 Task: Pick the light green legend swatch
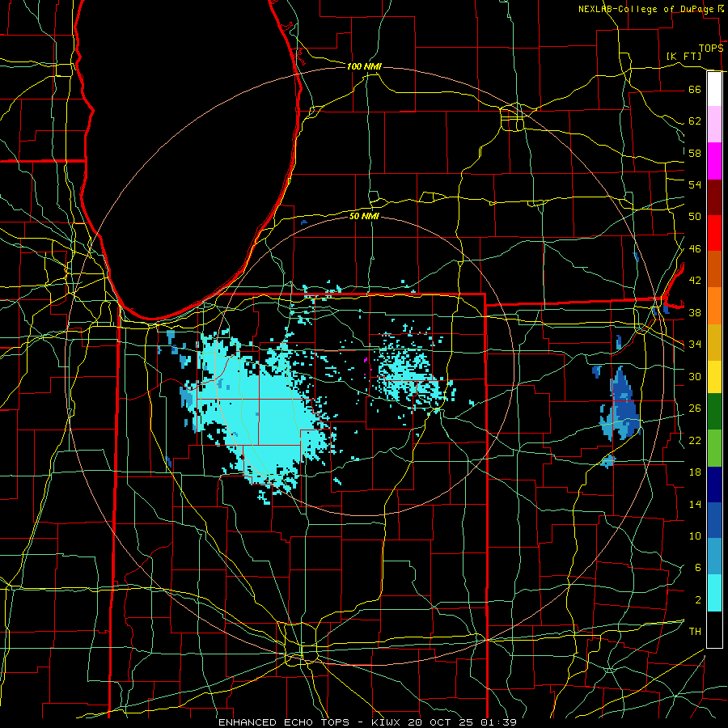tap(714, 448)
